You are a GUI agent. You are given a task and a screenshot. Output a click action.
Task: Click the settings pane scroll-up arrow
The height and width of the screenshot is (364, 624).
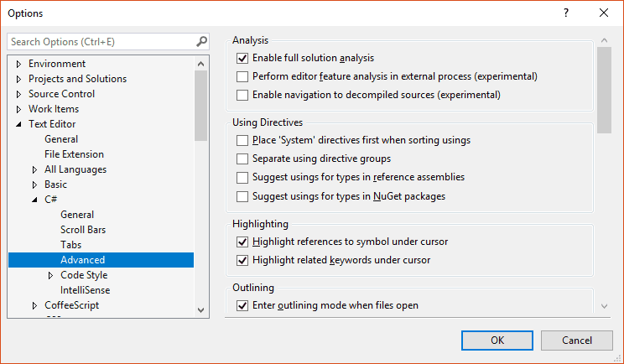click(x=604, y=40)
